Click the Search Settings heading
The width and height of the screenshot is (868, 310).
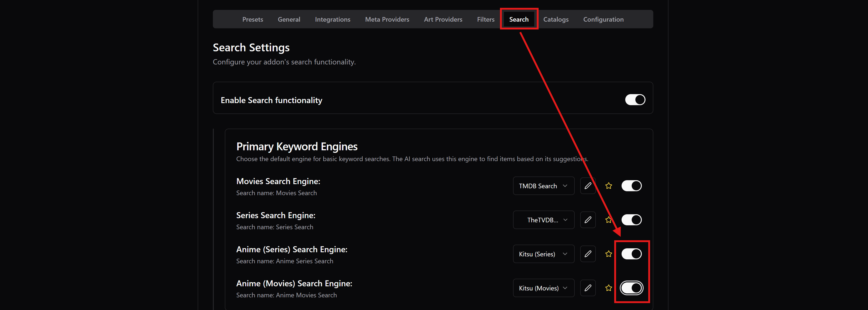(251, 48)
